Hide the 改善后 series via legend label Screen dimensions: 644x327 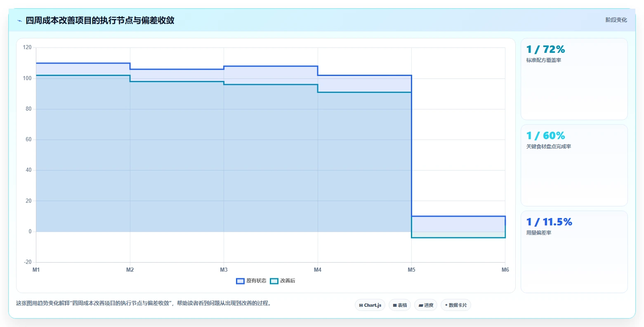288,281
